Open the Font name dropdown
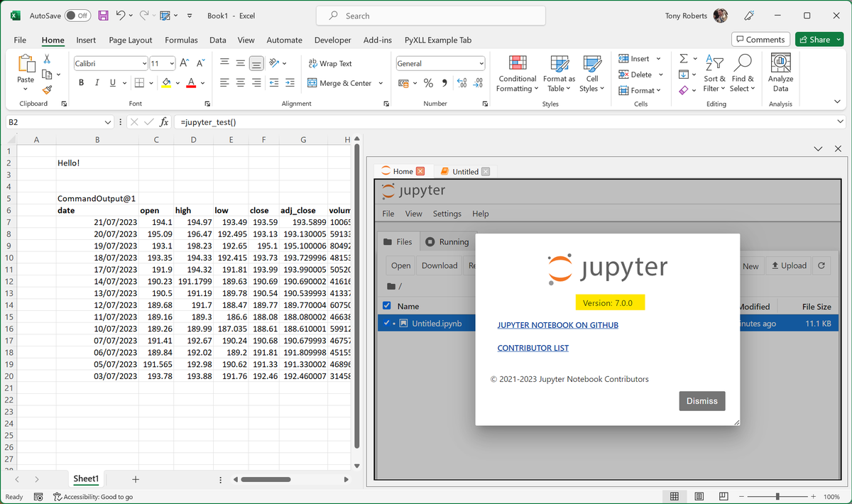 144,63
